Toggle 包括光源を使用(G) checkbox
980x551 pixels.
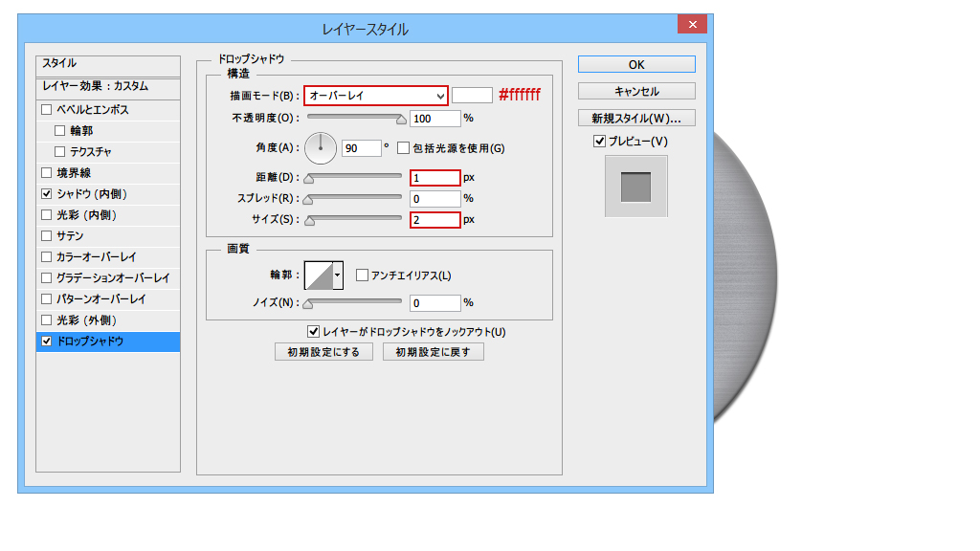pyautogui.click(x=403, y=148)
